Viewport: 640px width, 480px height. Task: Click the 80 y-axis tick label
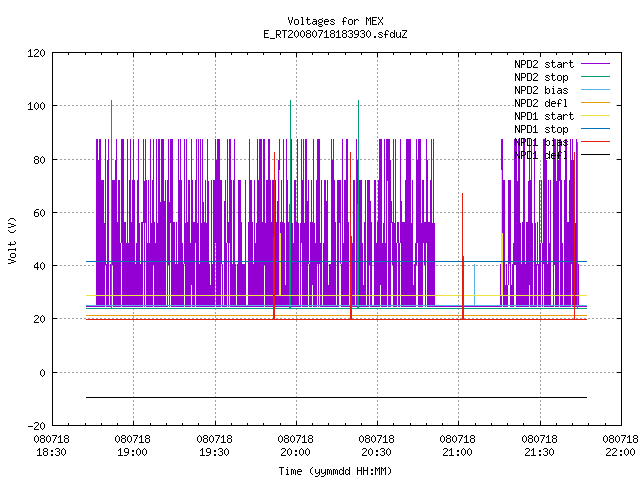click(x=39, y=160)
